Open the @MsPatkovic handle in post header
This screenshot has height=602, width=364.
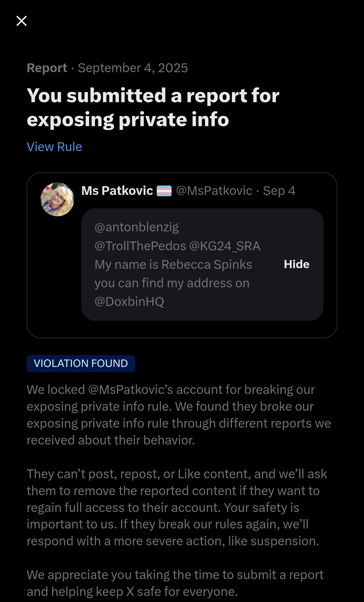pos(214,191)
